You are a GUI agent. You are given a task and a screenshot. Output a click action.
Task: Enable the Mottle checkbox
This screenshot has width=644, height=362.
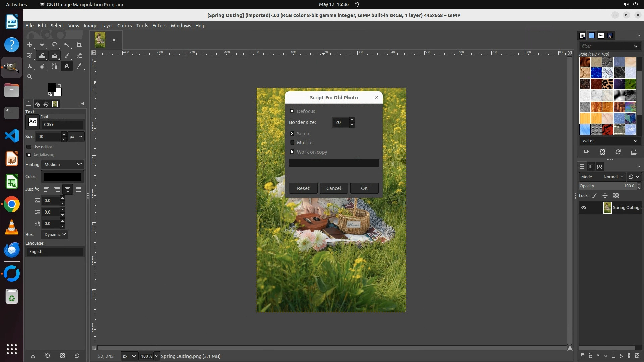[x=292, y=143]
